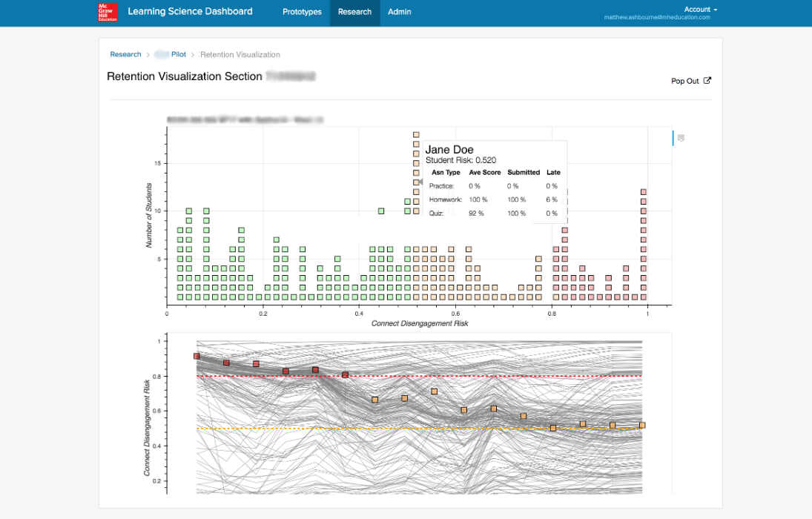
Task: Click the first red marker on the risk timeline
Action: pos(197,357)
